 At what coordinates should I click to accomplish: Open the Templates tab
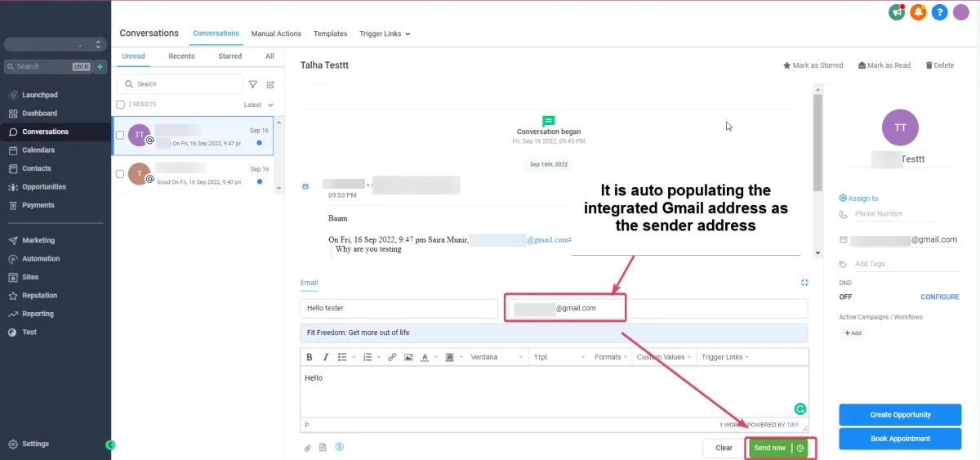point(330,33)
